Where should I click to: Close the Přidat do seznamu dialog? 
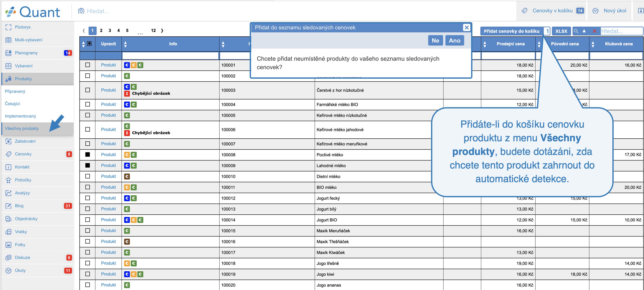click(467, 27)
